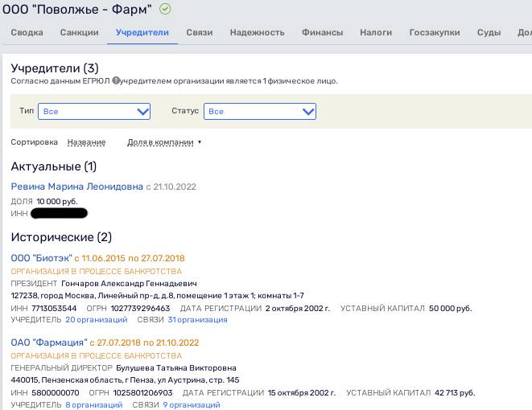Open the Связи tab

[200, 32]
